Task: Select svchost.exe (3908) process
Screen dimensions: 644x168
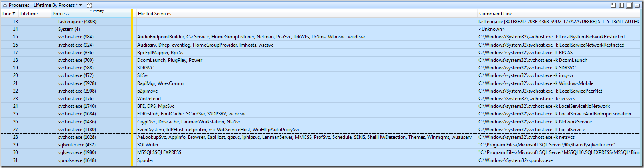Action: (x=77, y=91)
